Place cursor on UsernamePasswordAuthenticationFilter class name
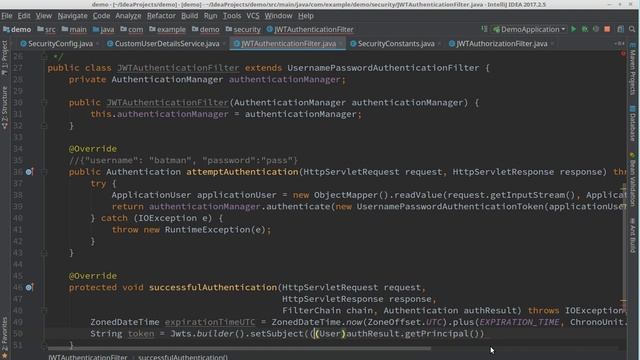 pyautogui.click(x=383, y=68)
